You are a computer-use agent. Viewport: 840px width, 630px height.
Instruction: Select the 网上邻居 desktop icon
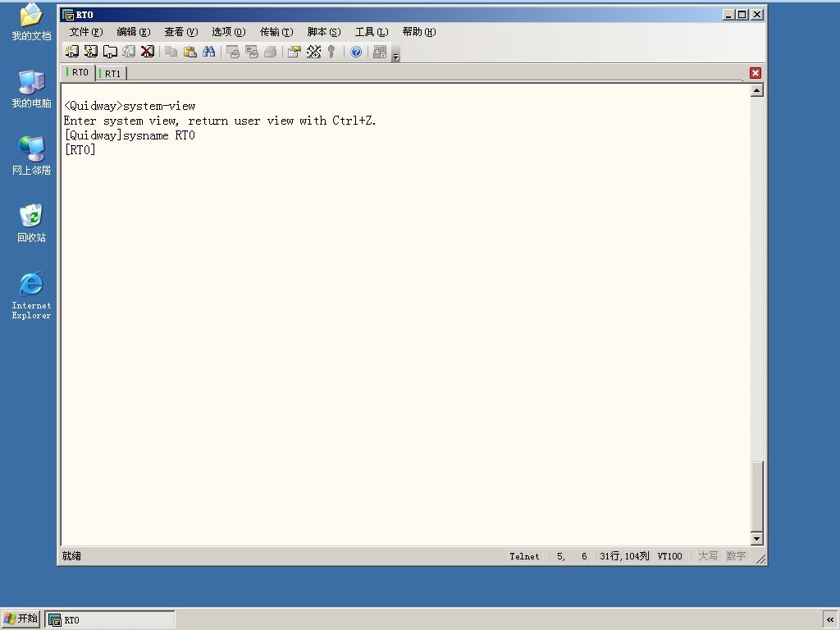click(x=31, y=156)
